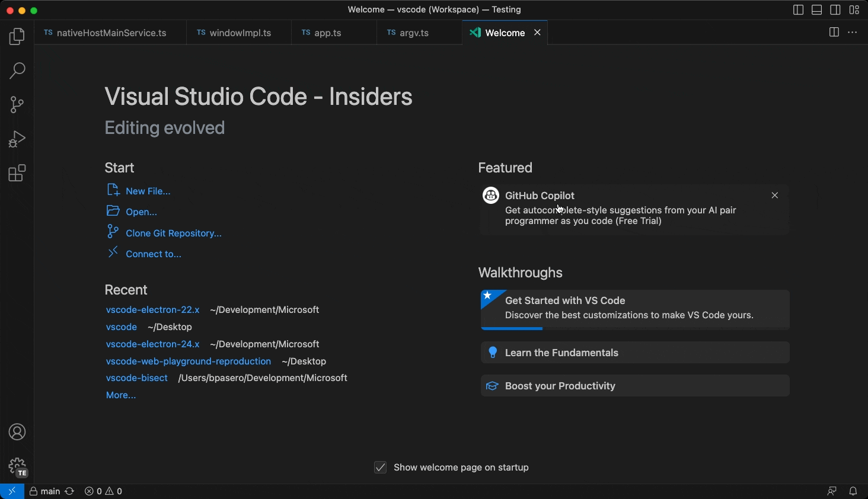Open recent workspace vscode-electron-22.x
This screenshot has height=499, width=868.
coord(152,309)
